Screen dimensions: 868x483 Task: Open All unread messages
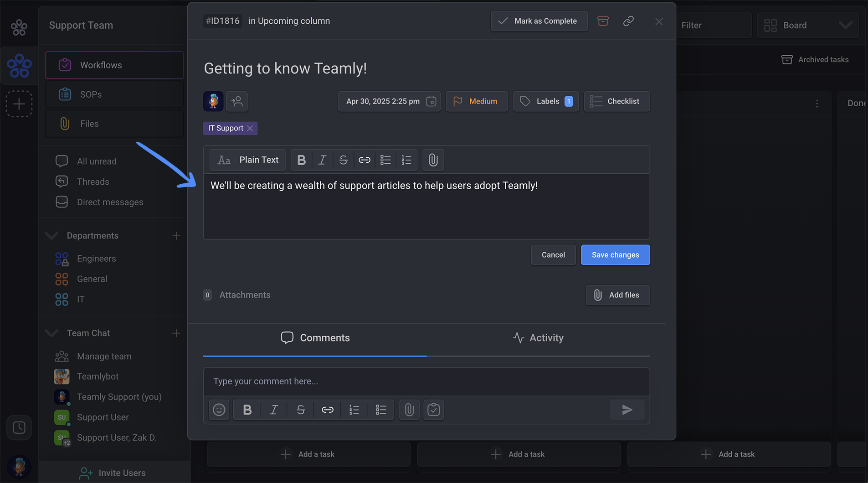coord(97,161)
